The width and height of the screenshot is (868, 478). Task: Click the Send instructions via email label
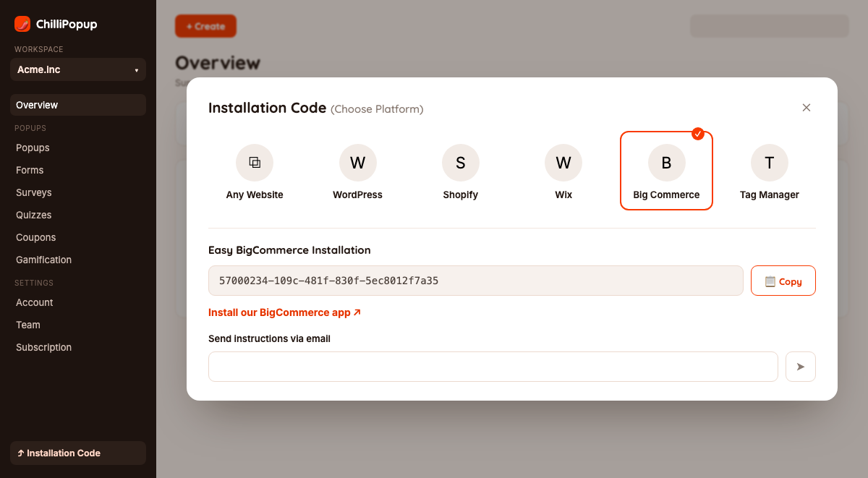click(269, 338)
